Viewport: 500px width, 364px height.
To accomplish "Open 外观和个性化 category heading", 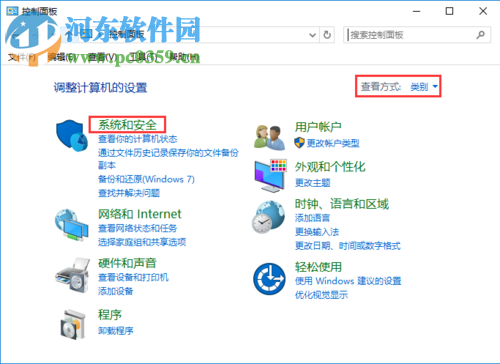I will 330,167.
